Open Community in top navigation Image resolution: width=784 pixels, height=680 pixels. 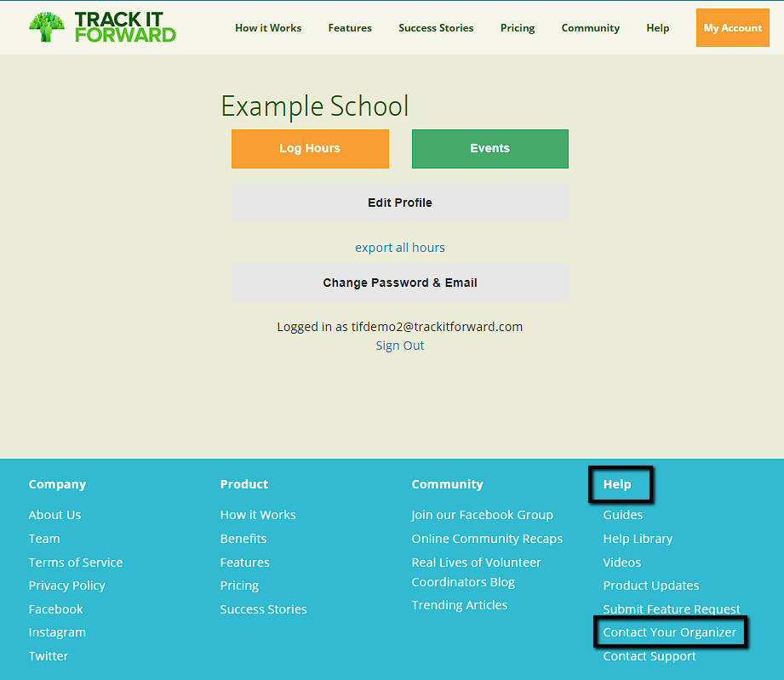[x=591, y=28]
